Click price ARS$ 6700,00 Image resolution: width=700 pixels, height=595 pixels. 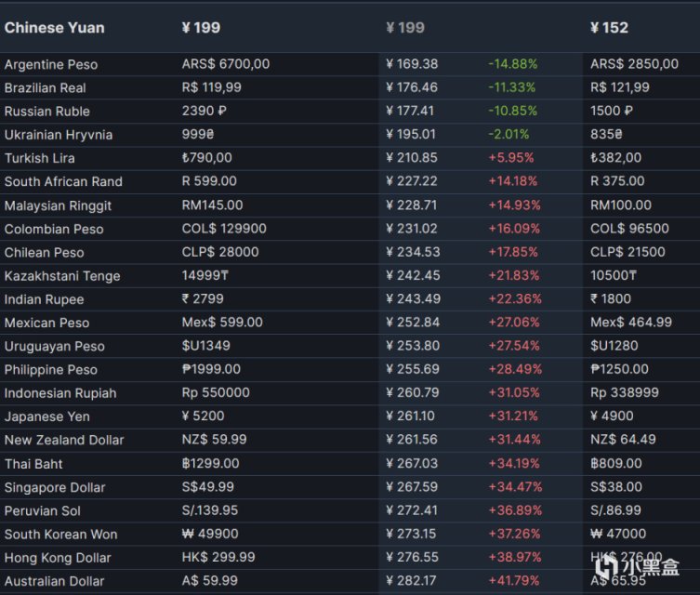(226, 64)
